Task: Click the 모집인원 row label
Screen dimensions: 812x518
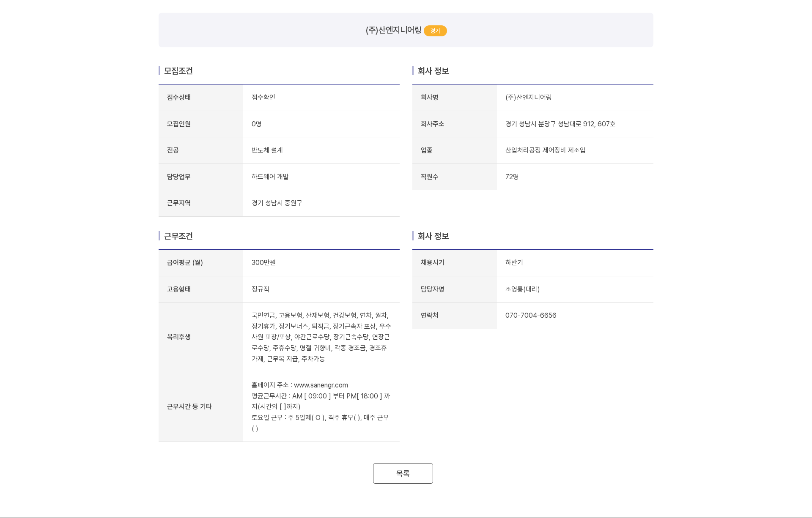Action: [178, 124]
